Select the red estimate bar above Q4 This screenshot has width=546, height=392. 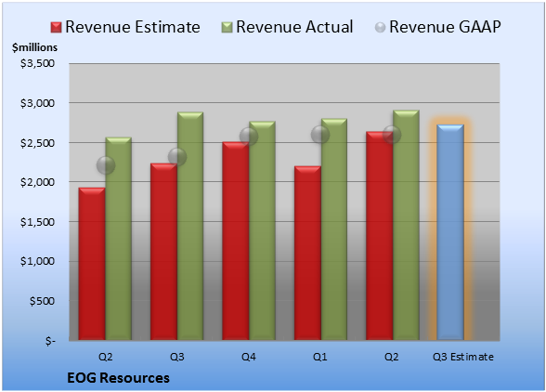(x=236, y=241)
